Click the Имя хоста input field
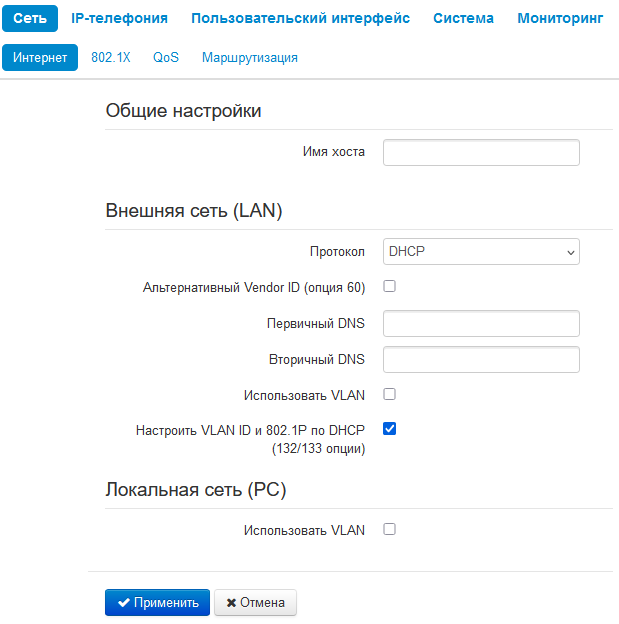The image size is (619, 624). click(x=481, y=152)
